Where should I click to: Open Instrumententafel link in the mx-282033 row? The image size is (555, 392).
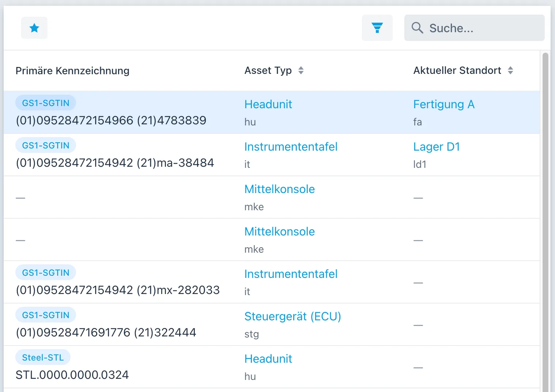[x=291, y=274]
